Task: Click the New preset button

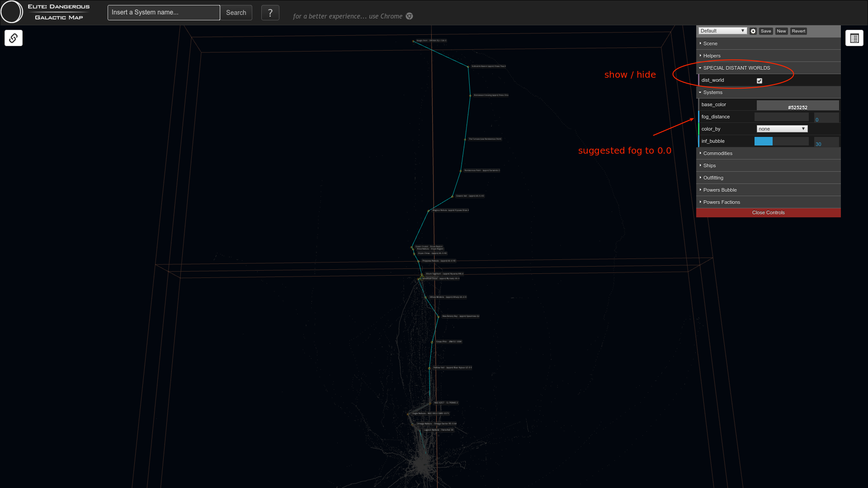Action: (x=781, y=31)
